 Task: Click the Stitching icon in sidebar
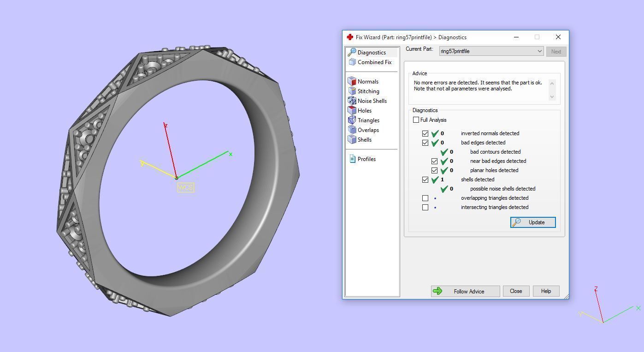coord(352,91)
